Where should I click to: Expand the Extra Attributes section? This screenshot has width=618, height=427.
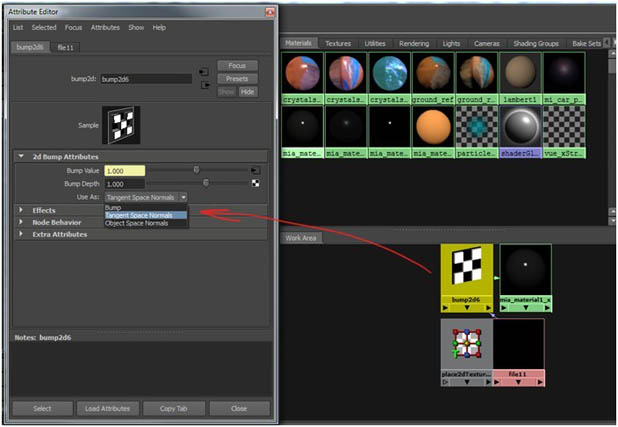[21, 234]
